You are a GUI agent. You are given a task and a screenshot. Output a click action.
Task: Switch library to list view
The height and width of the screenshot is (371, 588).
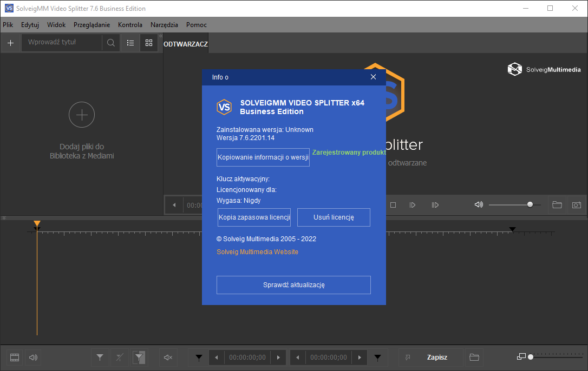pyautogui.click(x=130, y=43)
